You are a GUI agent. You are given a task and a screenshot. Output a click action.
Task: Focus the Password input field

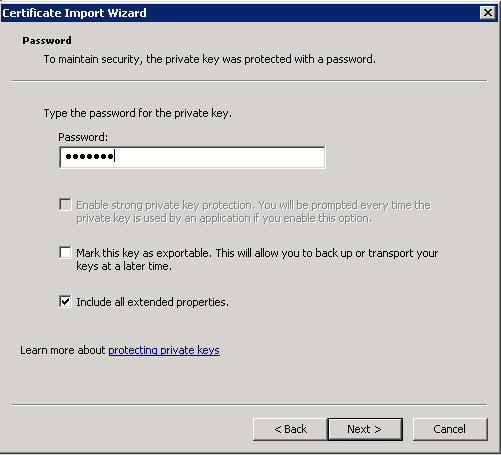pyautogui.click(x=192, y=157)
